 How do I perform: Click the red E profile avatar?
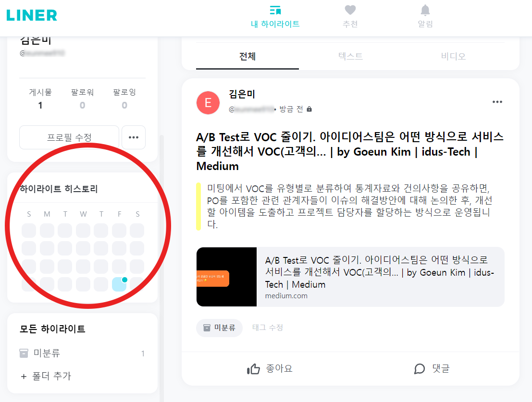tap(208, 103)
